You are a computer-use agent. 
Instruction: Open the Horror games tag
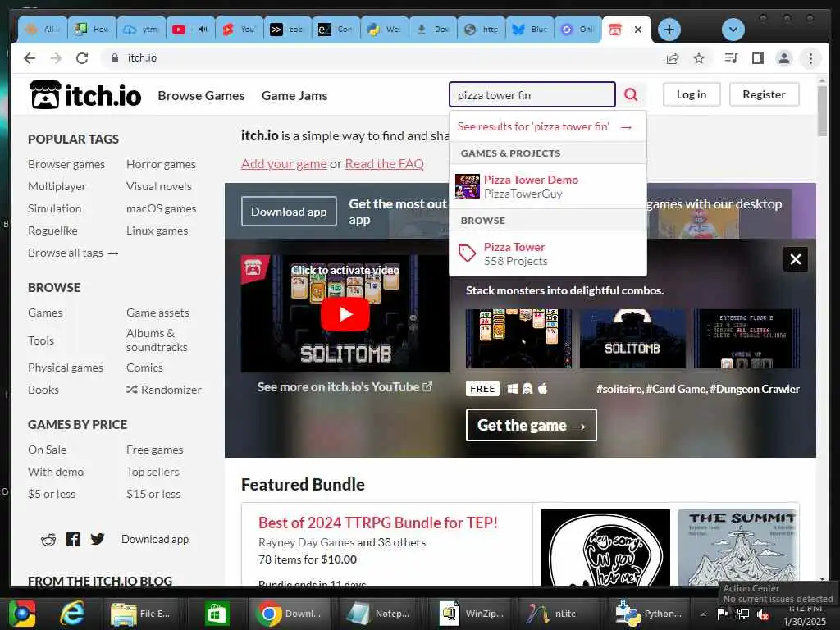click(x=161, y=164)
